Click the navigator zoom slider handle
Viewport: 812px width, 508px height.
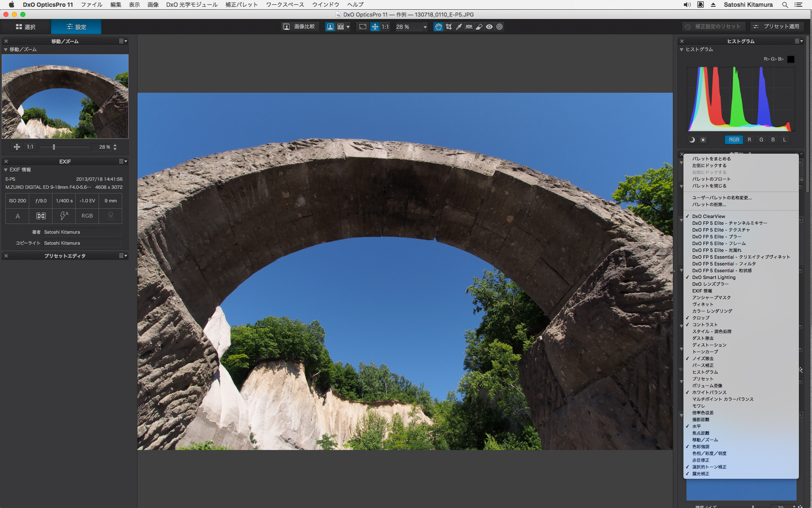click(54, 147)
